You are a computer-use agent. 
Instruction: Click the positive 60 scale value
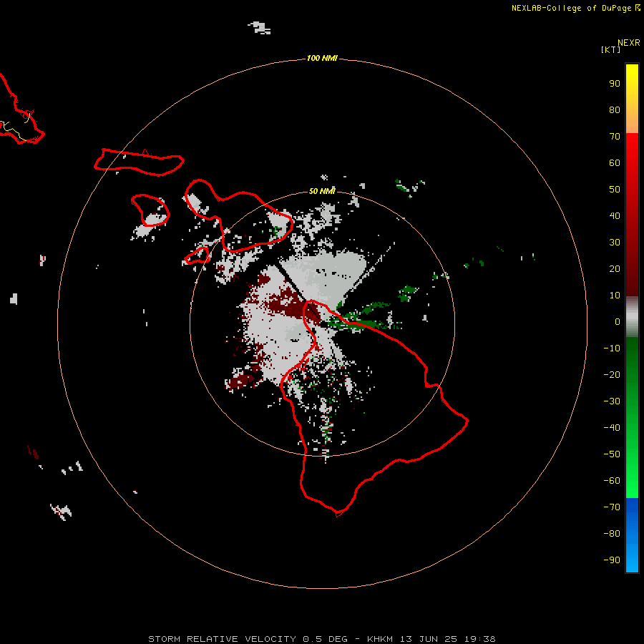pos(615,162)
